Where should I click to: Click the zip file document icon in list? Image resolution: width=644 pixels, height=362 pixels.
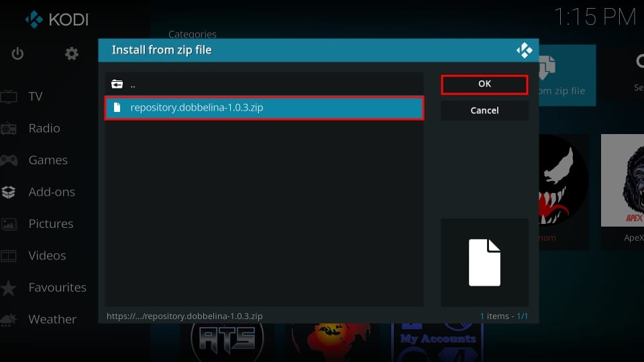point(117,107)
